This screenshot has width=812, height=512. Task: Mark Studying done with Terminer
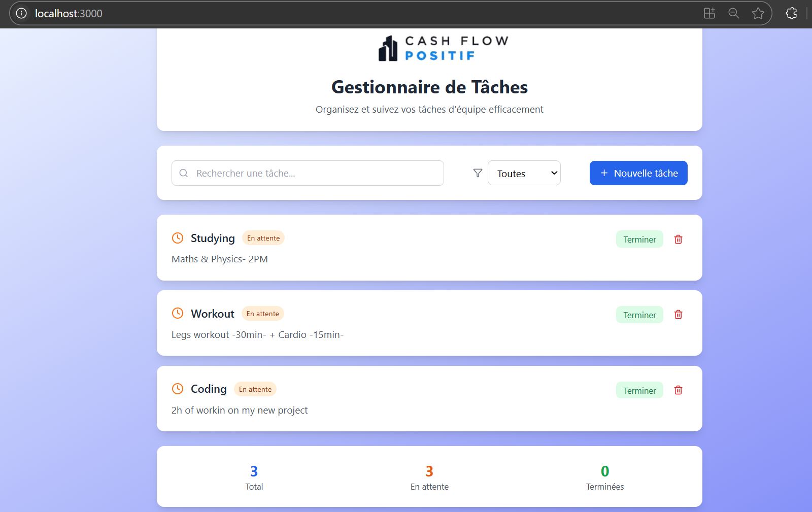click(x=639, y=239)
